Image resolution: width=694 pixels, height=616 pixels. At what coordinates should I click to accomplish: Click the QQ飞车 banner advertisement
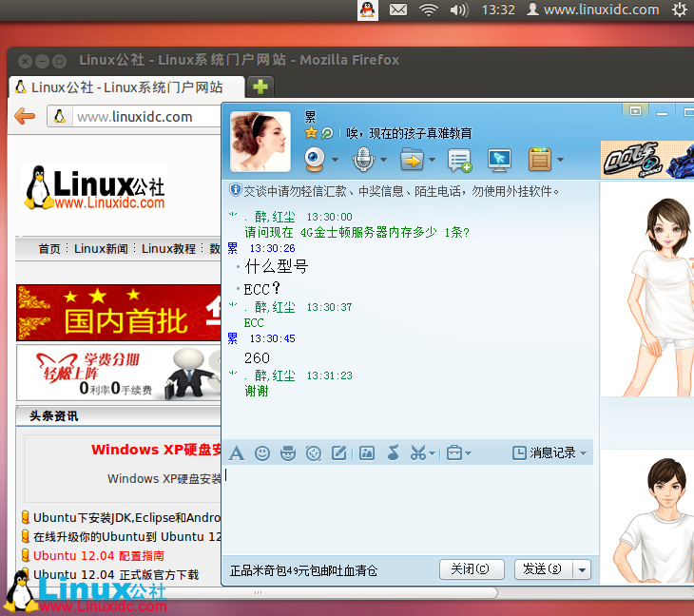click(x=647, y=160)
